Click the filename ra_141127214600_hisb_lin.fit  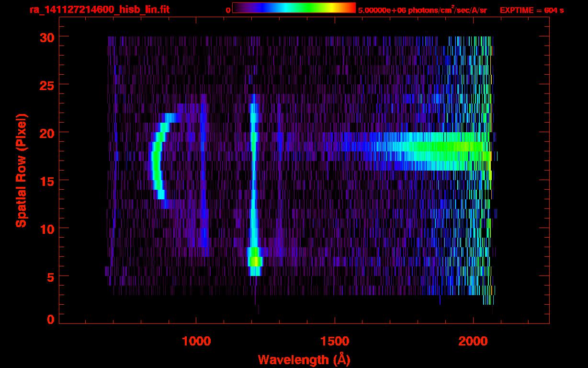pyautogui.click(x=99, y=10)
